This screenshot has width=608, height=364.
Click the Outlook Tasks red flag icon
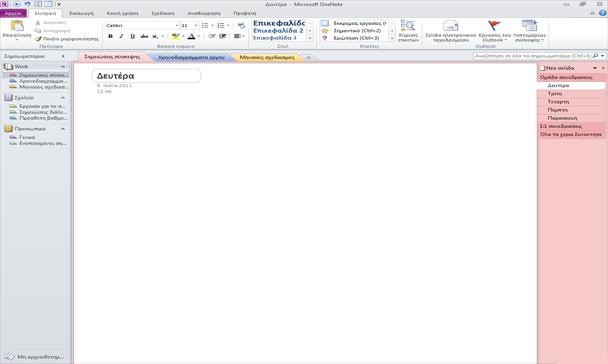coord(494,26)
